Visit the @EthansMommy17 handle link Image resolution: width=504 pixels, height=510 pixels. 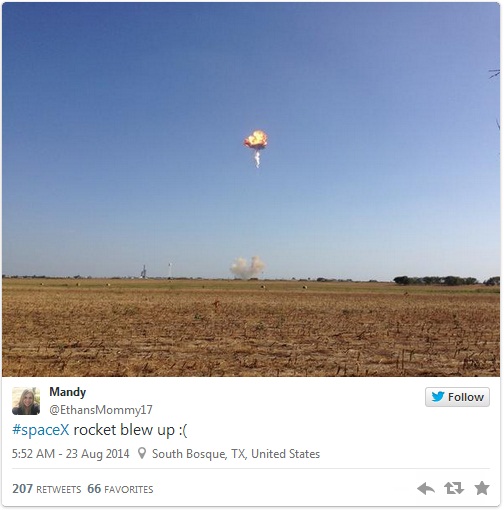(101, 410)
